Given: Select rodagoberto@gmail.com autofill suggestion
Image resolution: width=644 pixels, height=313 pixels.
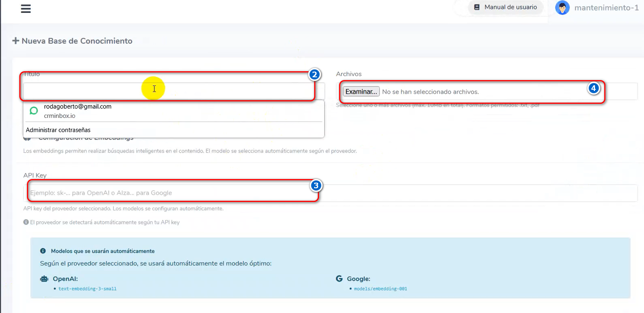Looking at the screenshot, I should pos(78,107).
